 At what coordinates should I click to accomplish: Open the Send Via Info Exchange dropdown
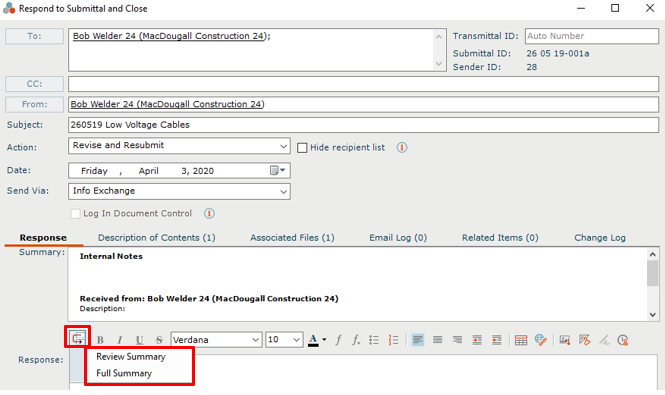point(179,191)
